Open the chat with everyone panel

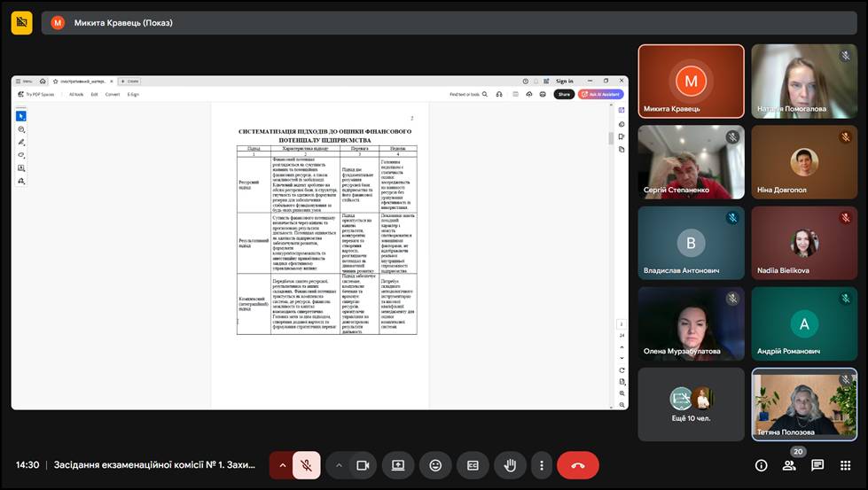click(x=817, y=465)
